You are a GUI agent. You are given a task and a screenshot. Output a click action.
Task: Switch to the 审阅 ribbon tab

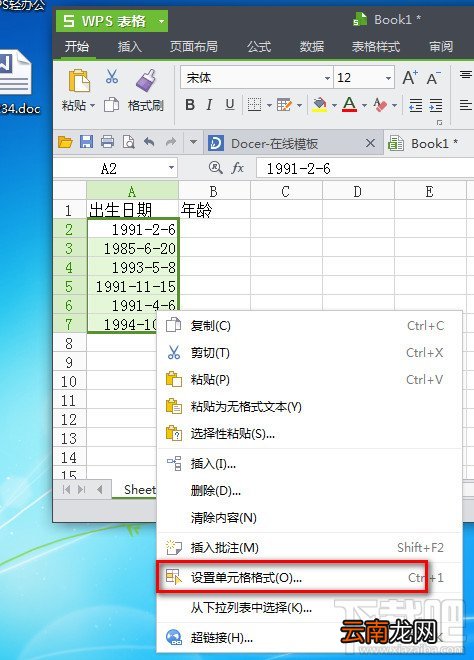(441, 46)
